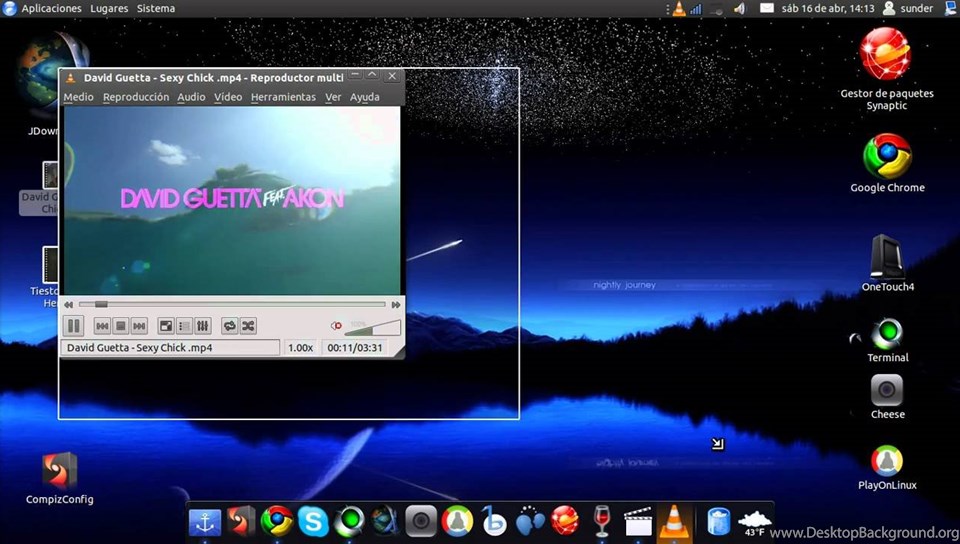Viewport: 960px width, 544px height.
Task: Open the red Synaptic globe dock icon
Action: 564,521
